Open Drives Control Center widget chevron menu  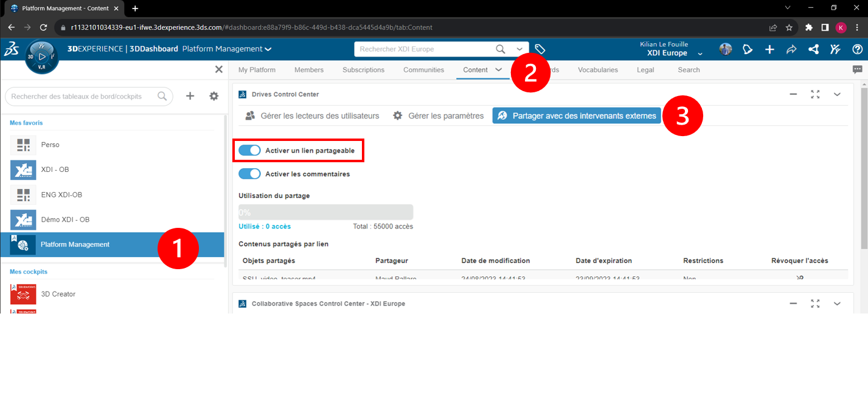coord(837,94)
